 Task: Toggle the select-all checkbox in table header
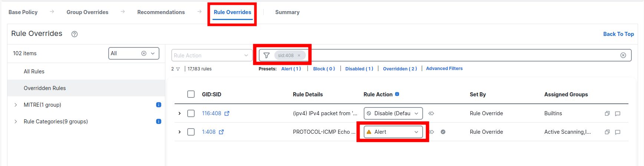pos(191,94)
